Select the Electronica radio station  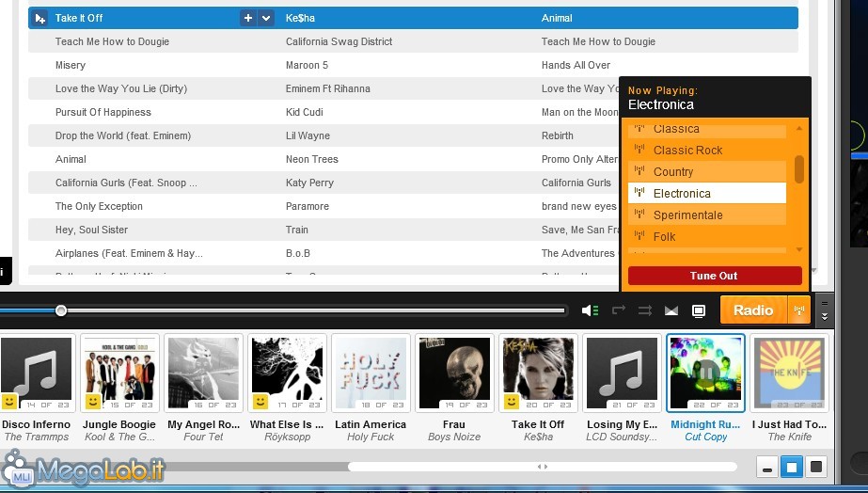click(x=707, y=193)
